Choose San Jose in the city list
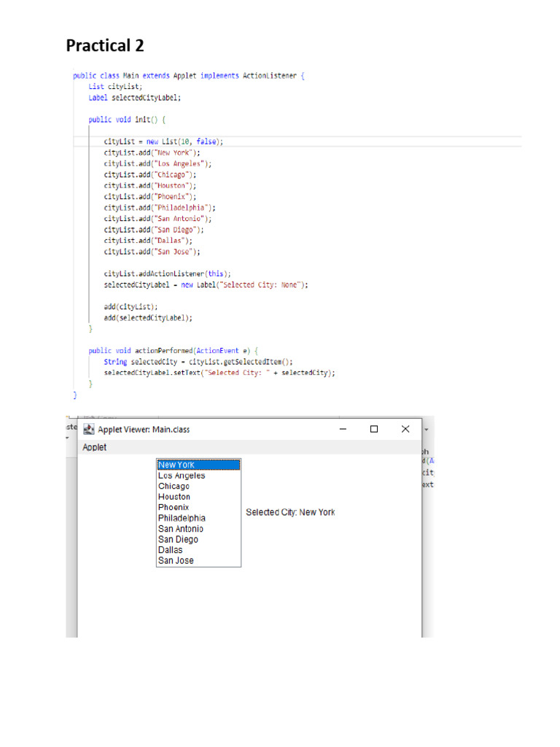Viewport: 560px width, 747px height. (x=176, y=561)
